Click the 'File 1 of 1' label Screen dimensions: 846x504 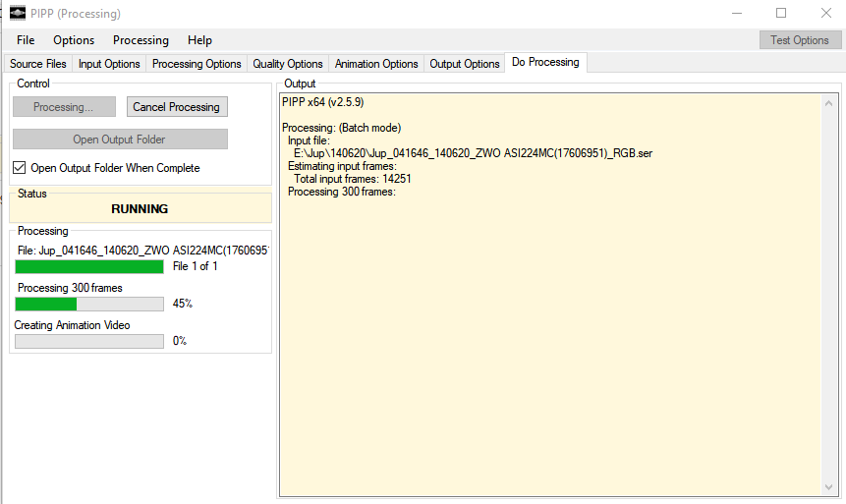point(195,266)
